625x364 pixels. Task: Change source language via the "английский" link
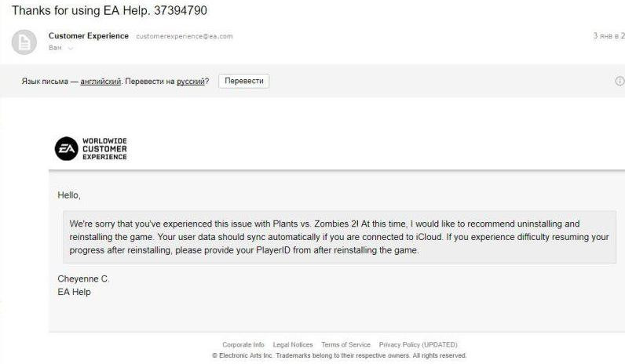point(101,82)
